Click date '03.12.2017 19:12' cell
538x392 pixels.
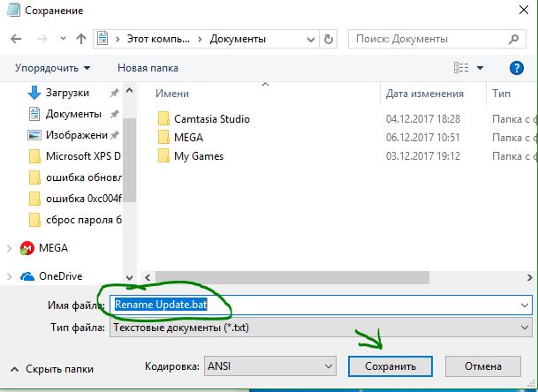422,156
